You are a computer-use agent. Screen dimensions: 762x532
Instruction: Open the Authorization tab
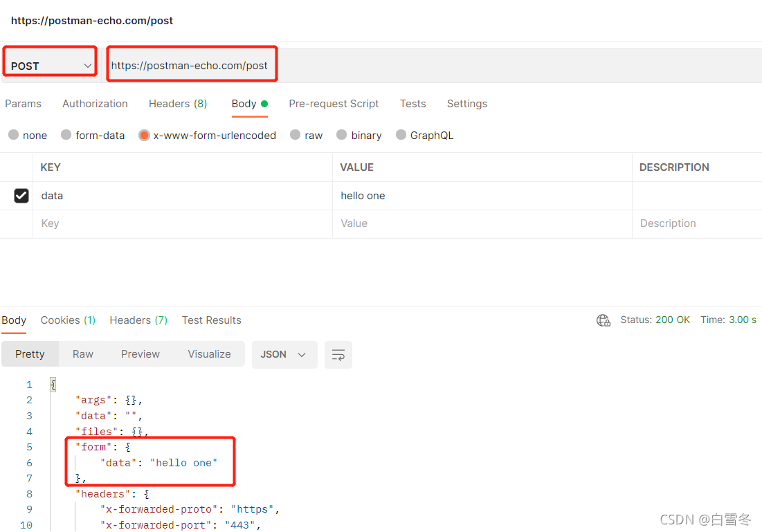(x=95, y=104)
